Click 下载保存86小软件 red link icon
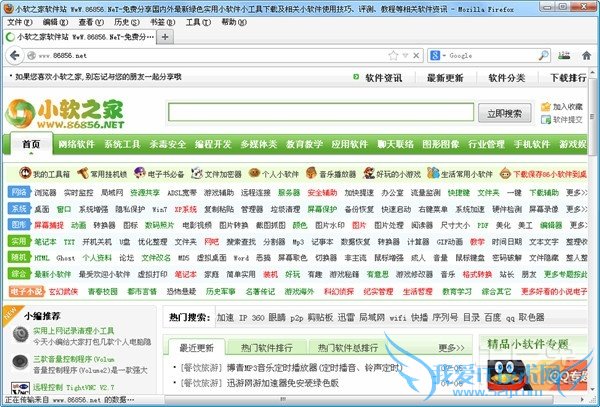 pos(505,173)
